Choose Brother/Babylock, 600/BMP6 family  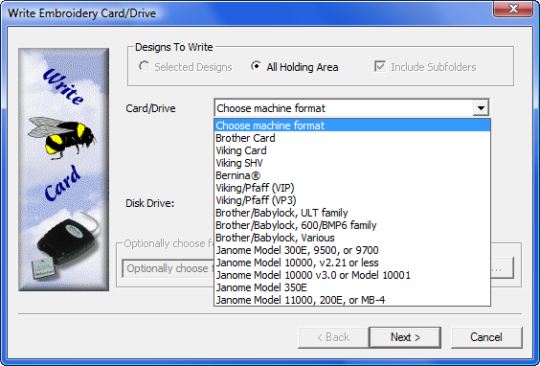352,225
